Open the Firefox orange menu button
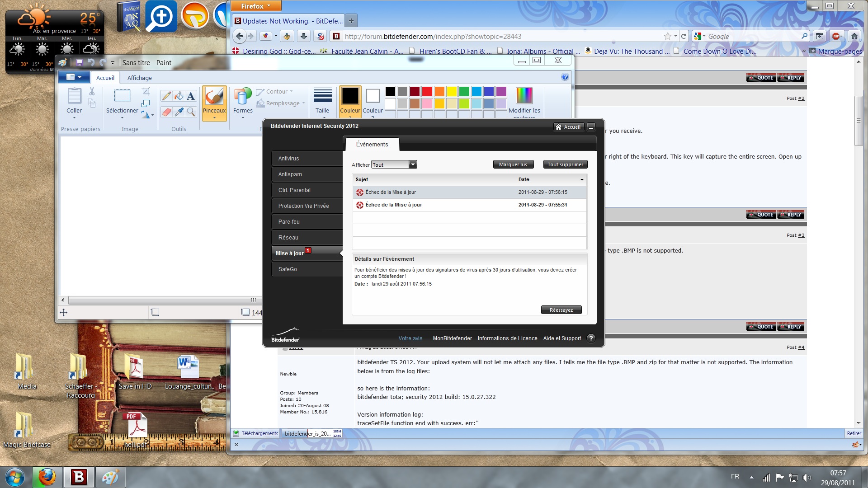This screenshot has height=488, width=868. 256,6
